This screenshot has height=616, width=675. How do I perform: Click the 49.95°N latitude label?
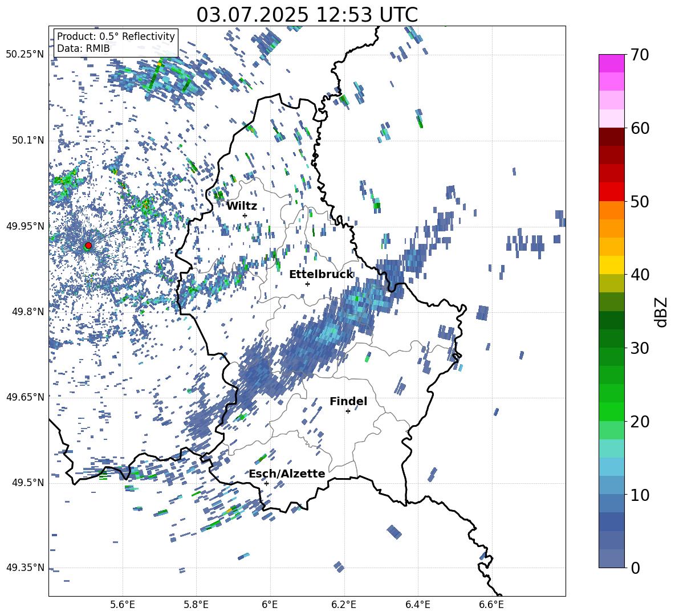(x=25, y=226)
